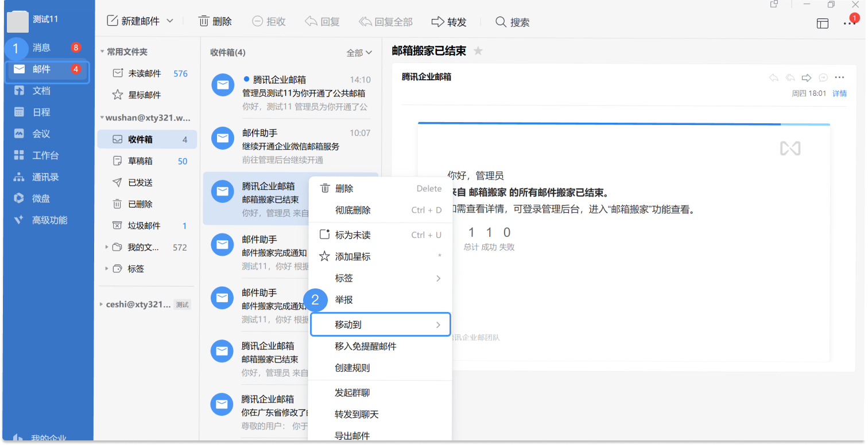Expand the 我的文件夹 folder node

(x=107, y=247)
